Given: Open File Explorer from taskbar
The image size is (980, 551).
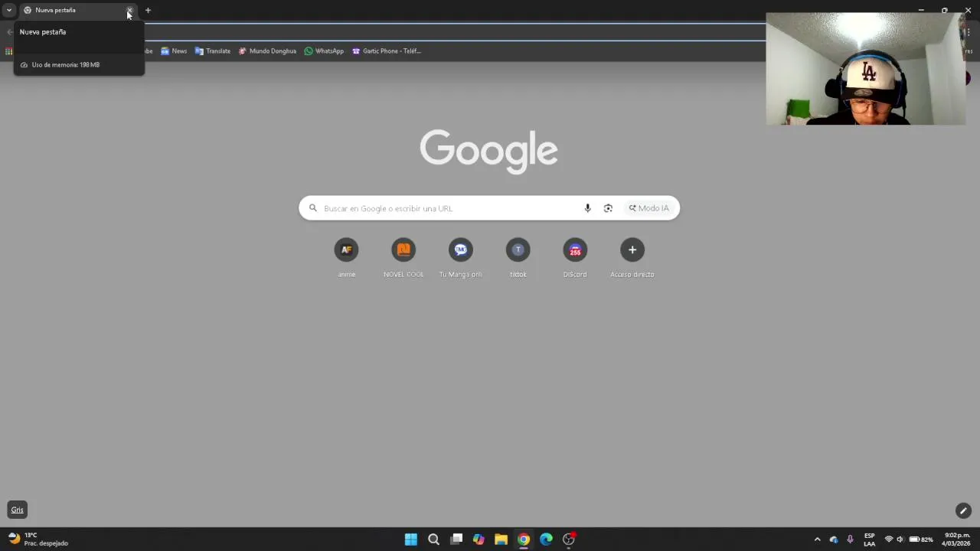Looking at the screenshot, I should click(501, 540).
